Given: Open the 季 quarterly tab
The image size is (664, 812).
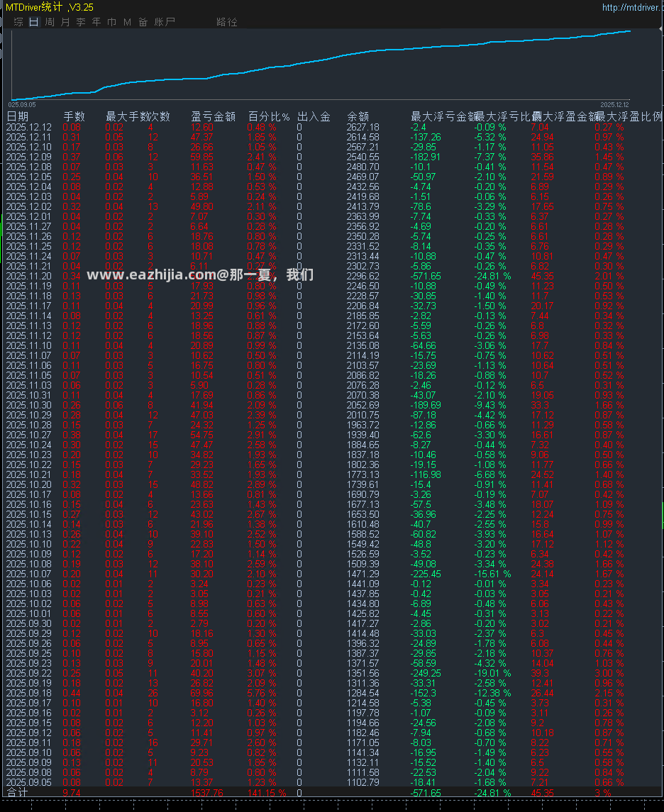Looking at the screenshot, I should pos(81,22).
